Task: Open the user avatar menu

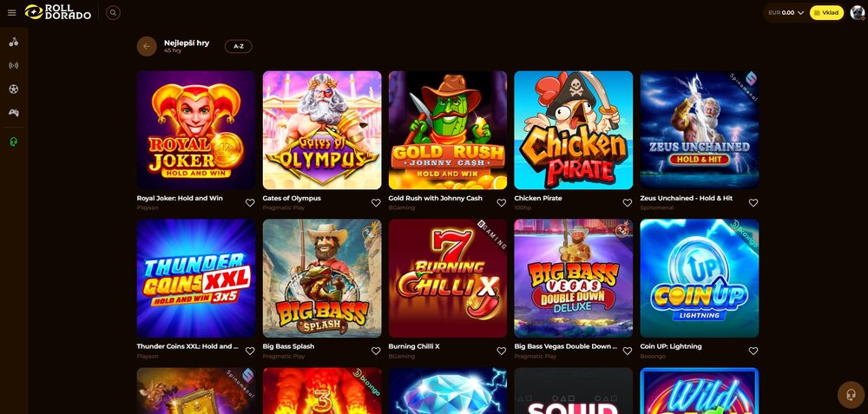Action: pyautogui.click(x=858, y=13)
